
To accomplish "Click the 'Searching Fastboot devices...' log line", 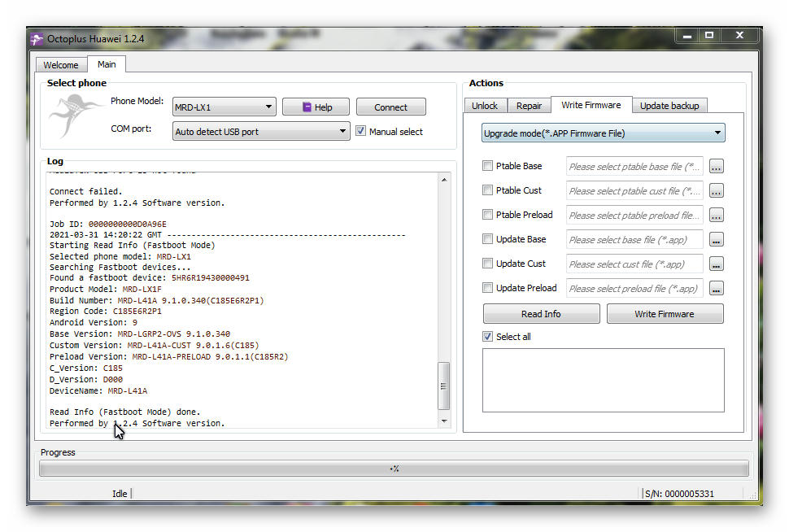I will pyautogui.click(x=120, y=268).
